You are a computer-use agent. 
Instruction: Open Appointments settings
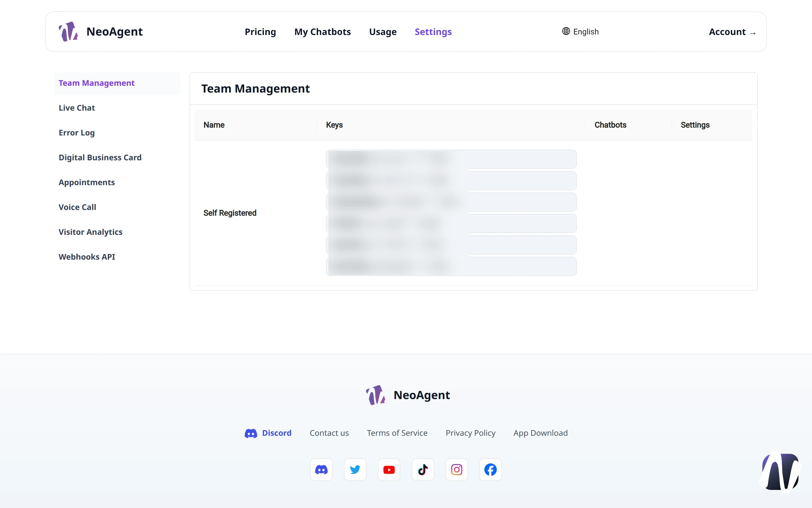87,182
